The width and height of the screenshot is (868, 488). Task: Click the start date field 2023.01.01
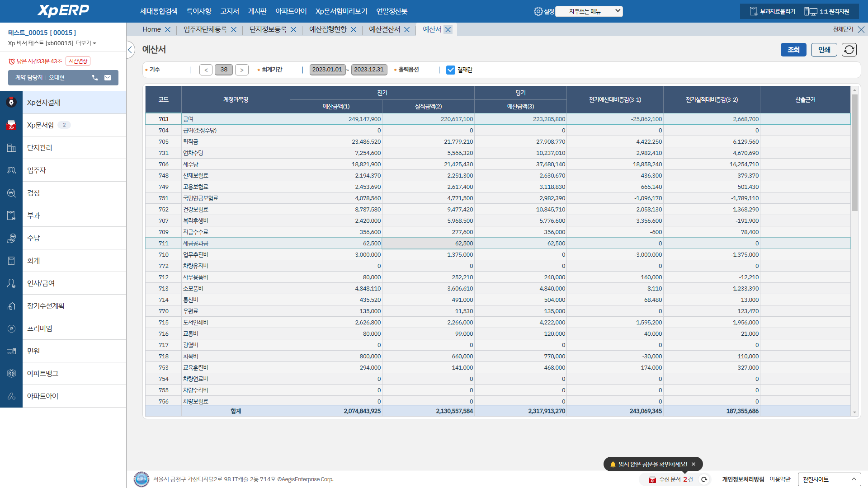coord(327,70)
